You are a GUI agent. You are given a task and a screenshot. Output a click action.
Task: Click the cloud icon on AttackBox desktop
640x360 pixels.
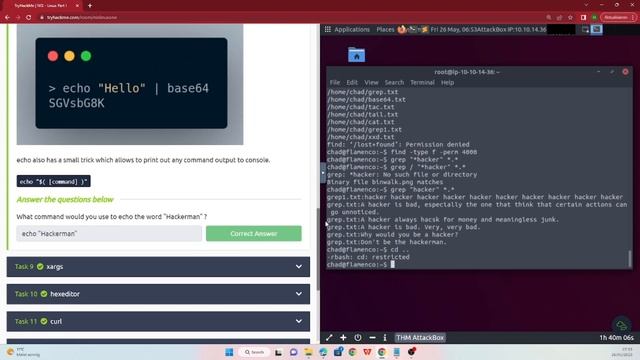coord(622,325)
